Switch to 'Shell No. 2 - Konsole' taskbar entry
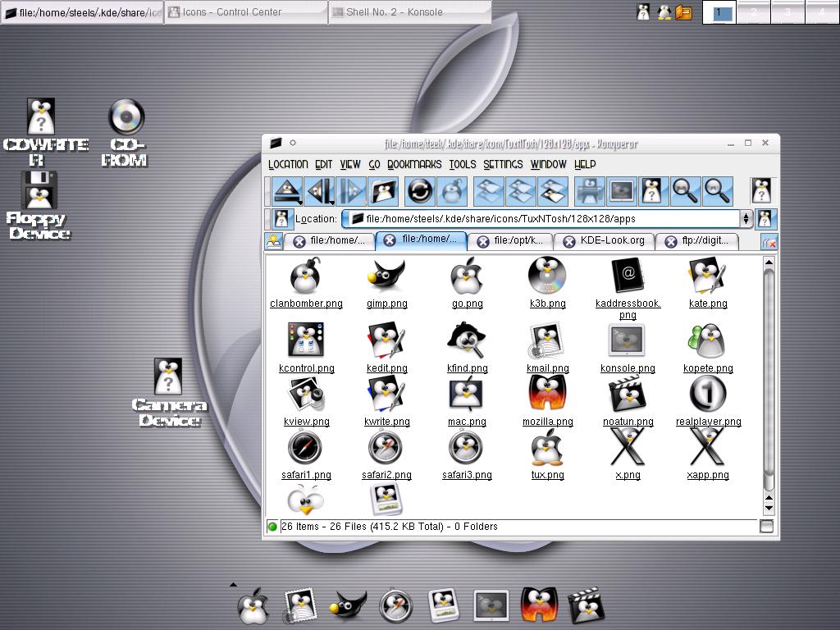 click(410, 11)
